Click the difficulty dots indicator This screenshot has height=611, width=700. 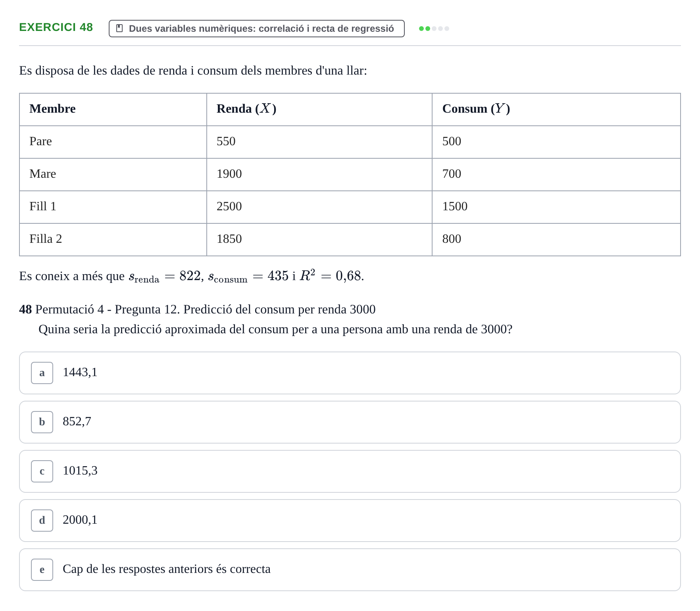coord(434,29)
